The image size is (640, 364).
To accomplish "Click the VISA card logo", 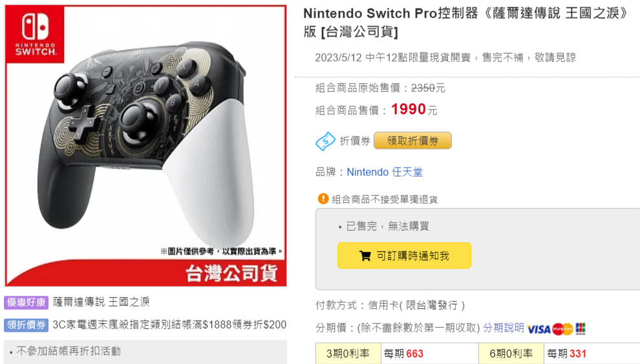I will pyautogui.click(x=539, y=329).
